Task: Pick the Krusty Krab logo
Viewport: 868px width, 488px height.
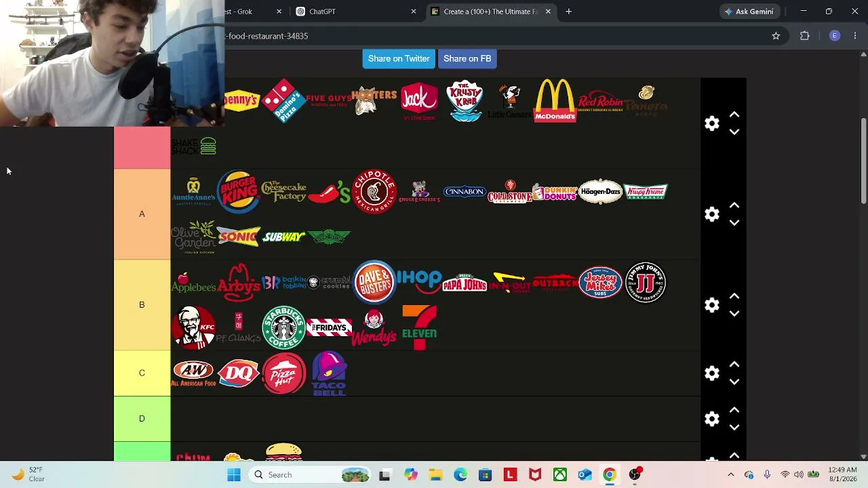Action: pyautogui.click(x=465, y=101)
